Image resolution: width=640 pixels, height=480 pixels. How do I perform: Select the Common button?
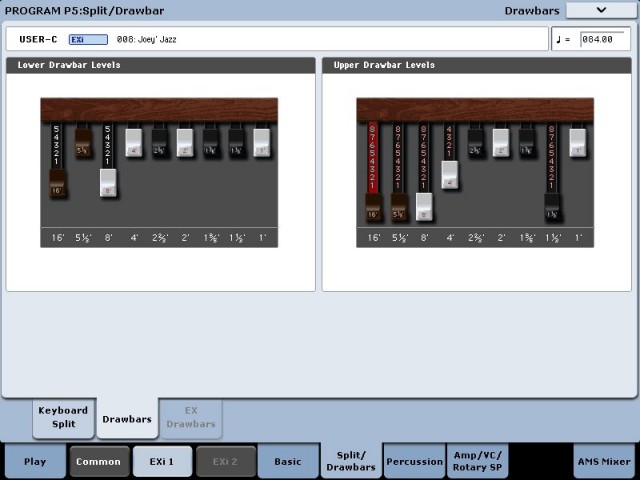[99, 462]
